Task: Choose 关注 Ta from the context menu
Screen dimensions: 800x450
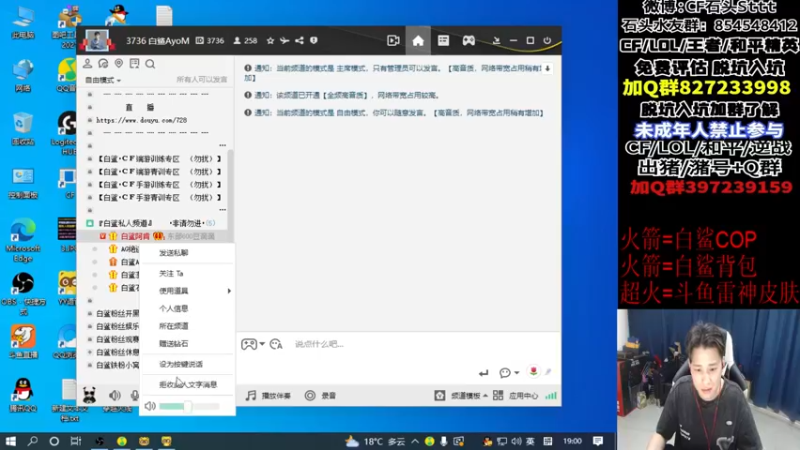Action: click(171, 274)
